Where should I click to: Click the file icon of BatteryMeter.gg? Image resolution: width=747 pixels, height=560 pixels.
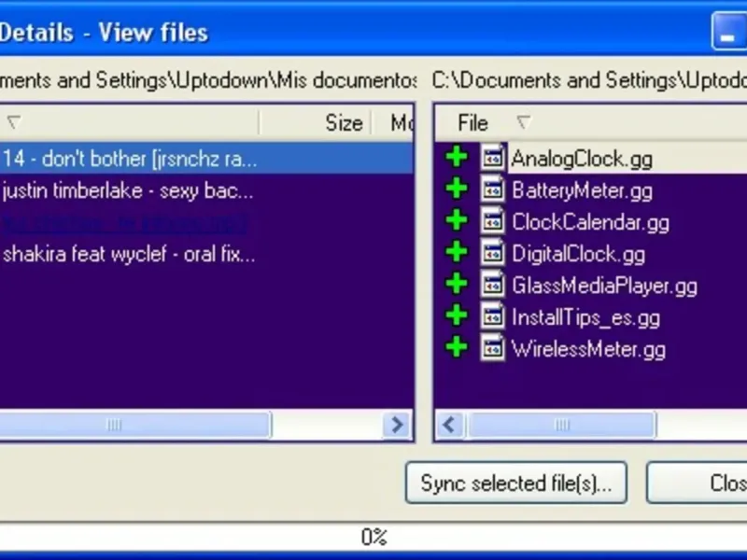coord(493,189)
